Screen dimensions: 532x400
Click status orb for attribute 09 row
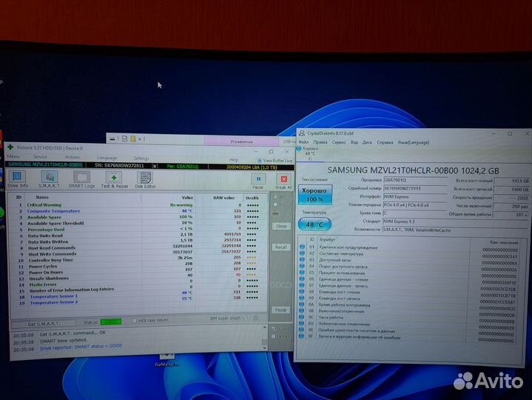301,298
